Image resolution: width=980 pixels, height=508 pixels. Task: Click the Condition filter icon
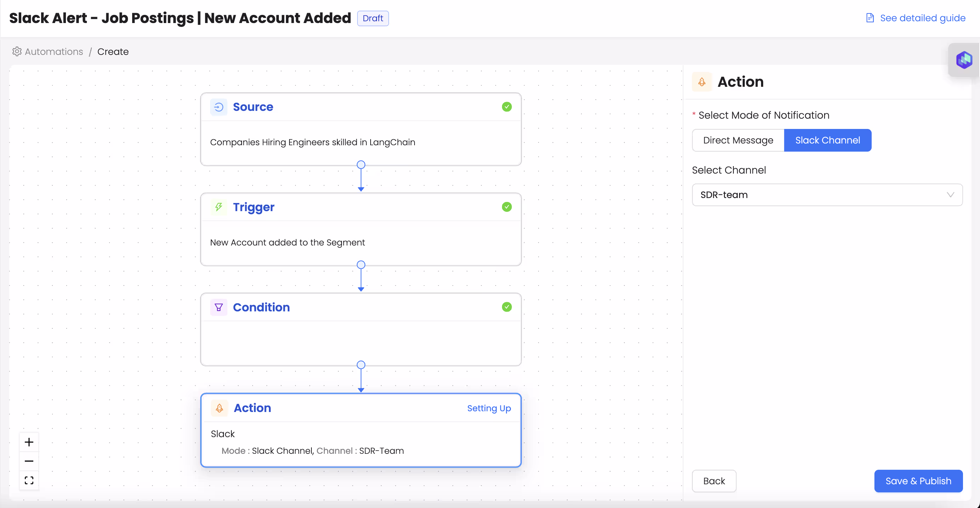click(219, 307)
